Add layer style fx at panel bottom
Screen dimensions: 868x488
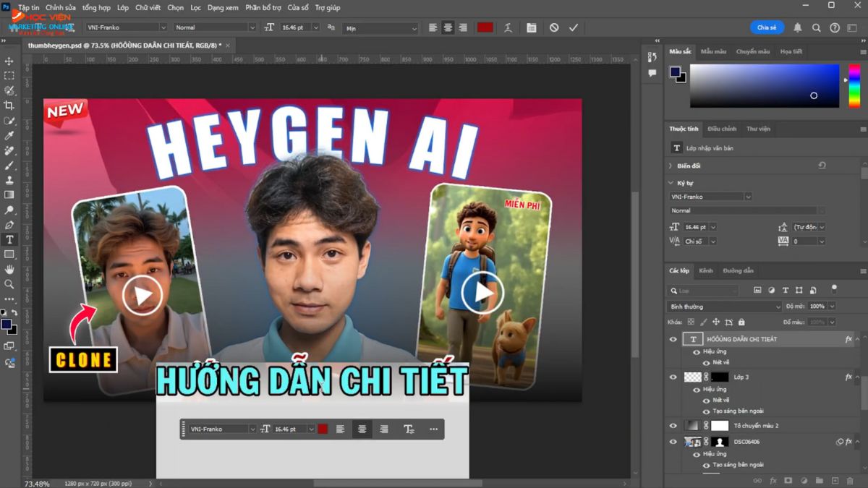[773, 480]
